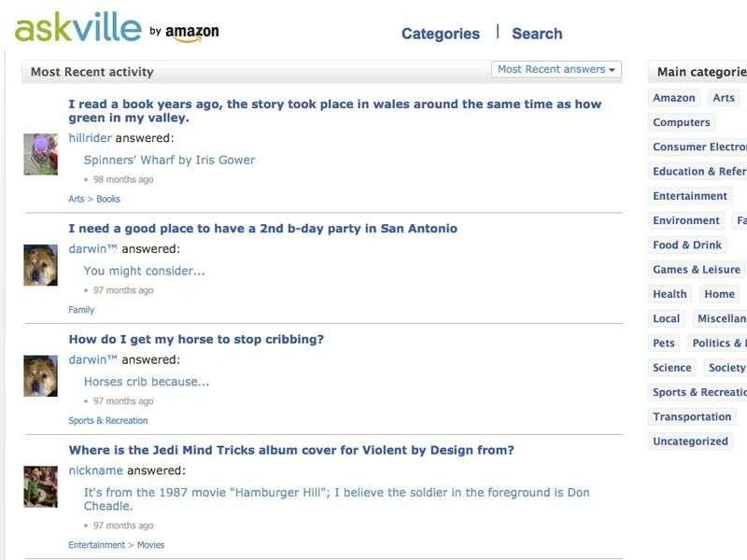Image resolution: width=747 pixels, height=560 pixels.
Task: Visit hillrider's user profile link
Action: click(x=90, y=138)
